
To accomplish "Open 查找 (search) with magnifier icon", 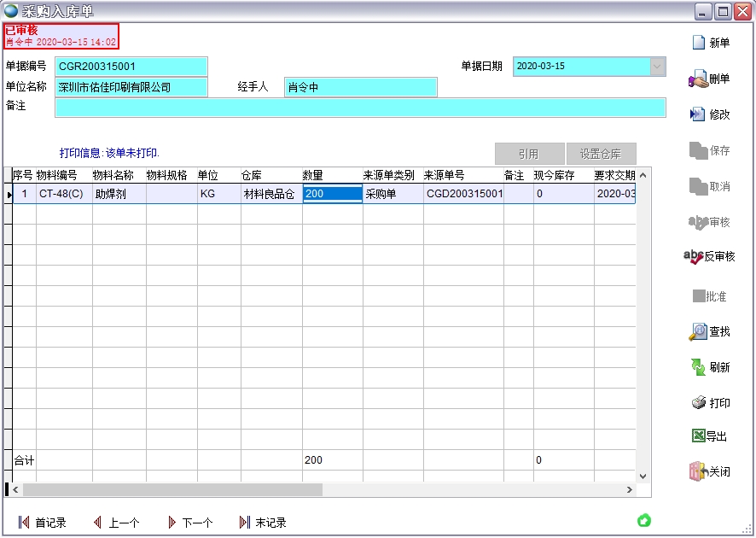I will tap(698, 332).
